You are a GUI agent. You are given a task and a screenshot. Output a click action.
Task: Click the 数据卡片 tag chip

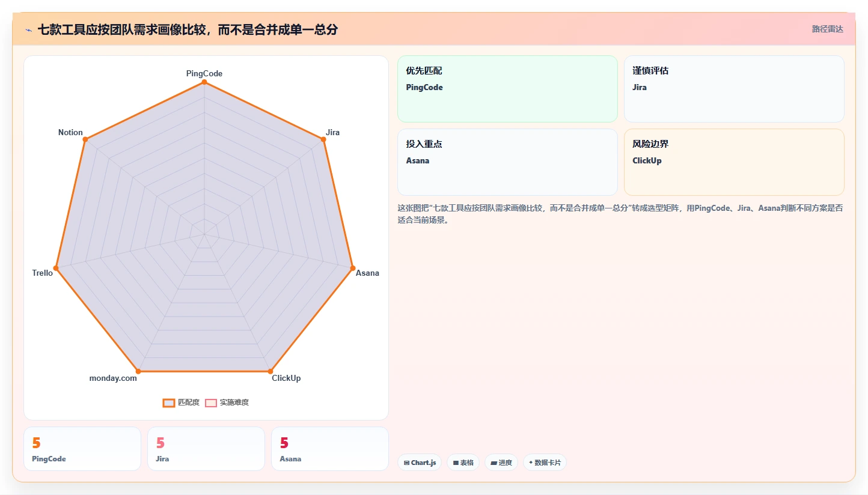pyautogui.click(x=545, y=463)
